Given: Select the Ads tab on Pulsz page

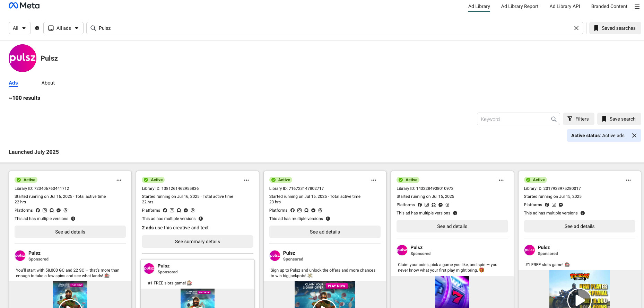Looking at the screenshot, I should click(x=13, y=83).
